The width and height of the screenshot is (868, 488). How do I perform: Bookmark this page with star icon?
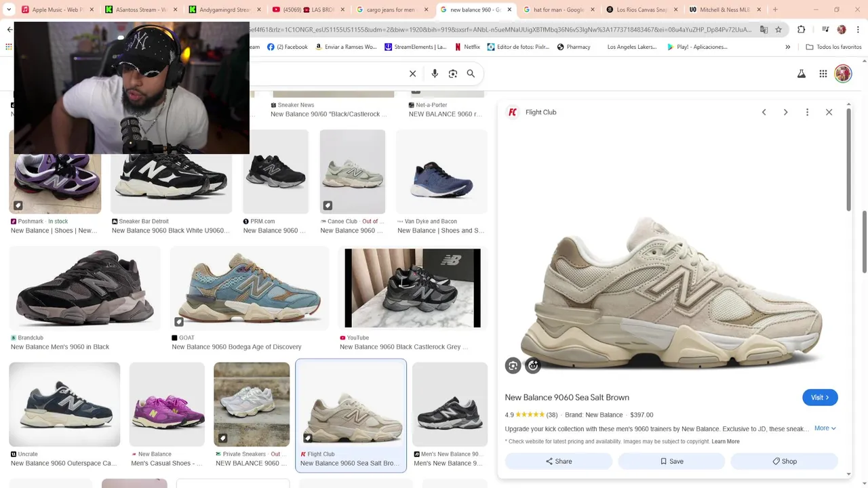point(778,30)
